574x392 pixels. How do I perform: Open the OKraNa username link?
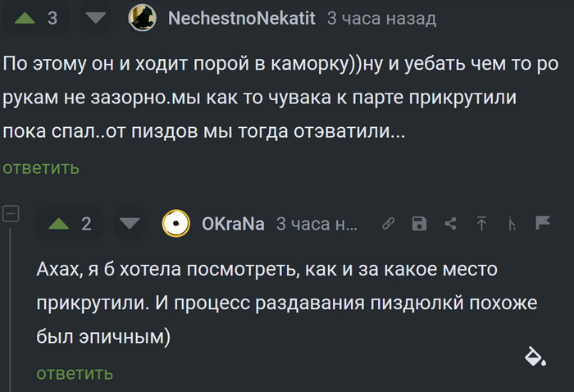click(x=233, y=224)
